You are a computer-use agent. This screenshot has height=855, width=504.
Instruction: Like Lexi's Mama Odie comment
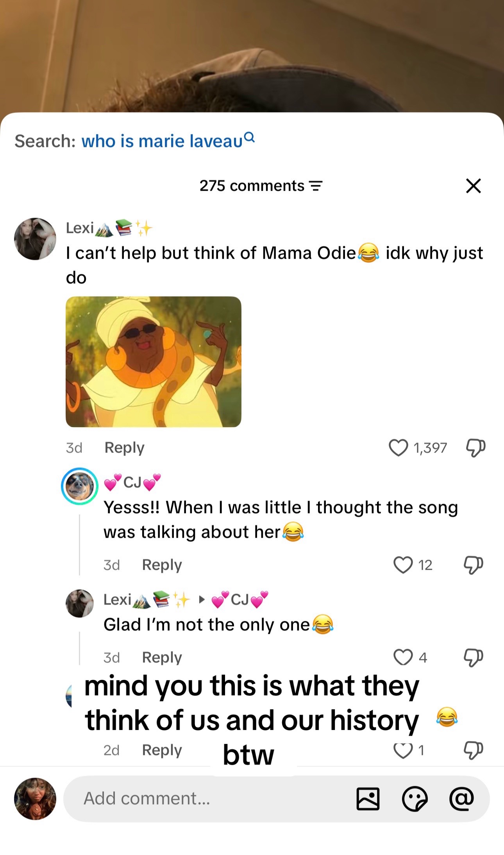(398, 448)
